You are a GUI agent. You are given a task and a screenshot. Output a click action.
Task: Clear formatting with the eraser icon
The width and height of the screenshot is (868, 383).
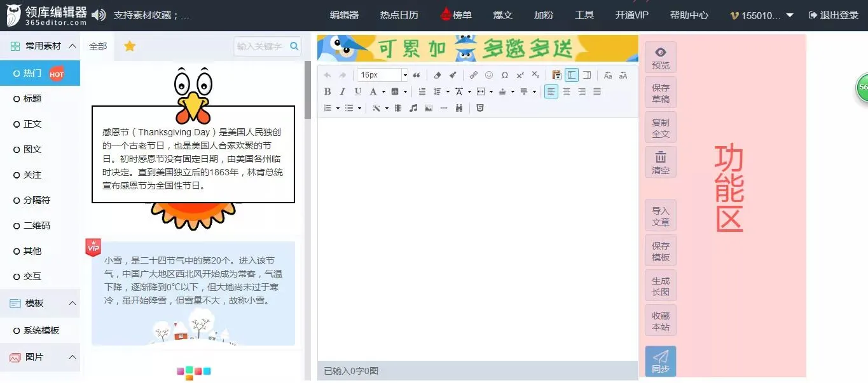[437, 75]
